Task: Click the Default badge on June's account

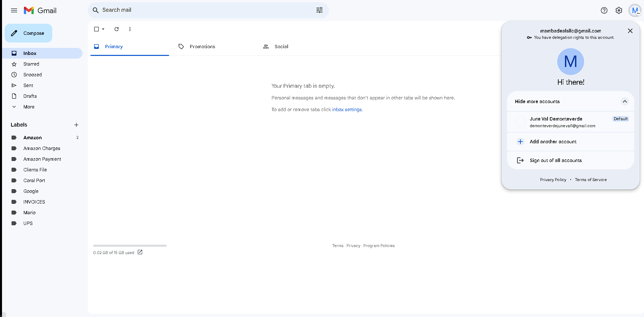Action: pyautogui.click(x=621, y=119)
